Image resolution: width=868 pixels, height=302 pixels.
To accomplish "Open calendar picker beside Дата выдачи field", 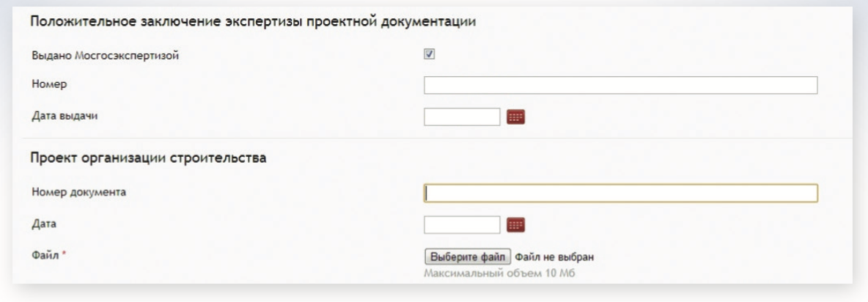I will (515, 117).
